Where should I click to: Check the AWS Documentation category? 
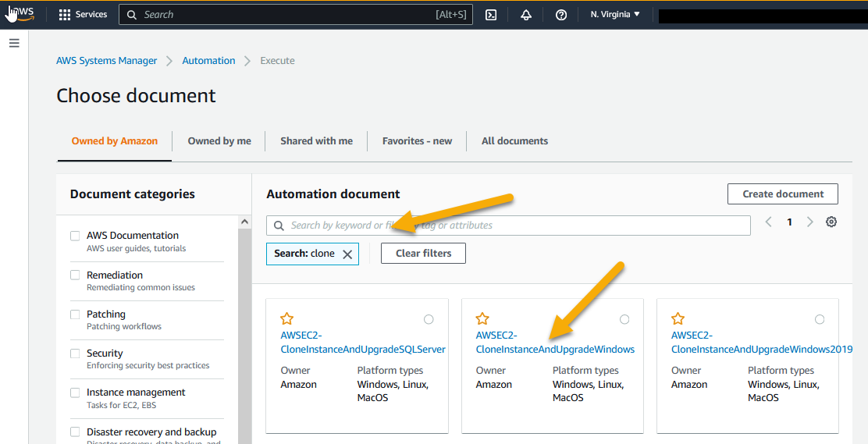point(75,236)
